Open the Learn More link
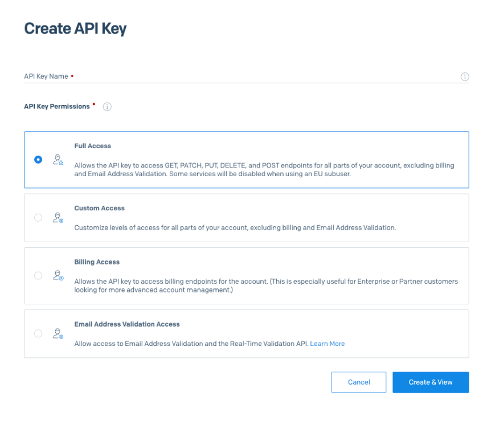Viewport: 483px width, 448px height. pos(327,344)
